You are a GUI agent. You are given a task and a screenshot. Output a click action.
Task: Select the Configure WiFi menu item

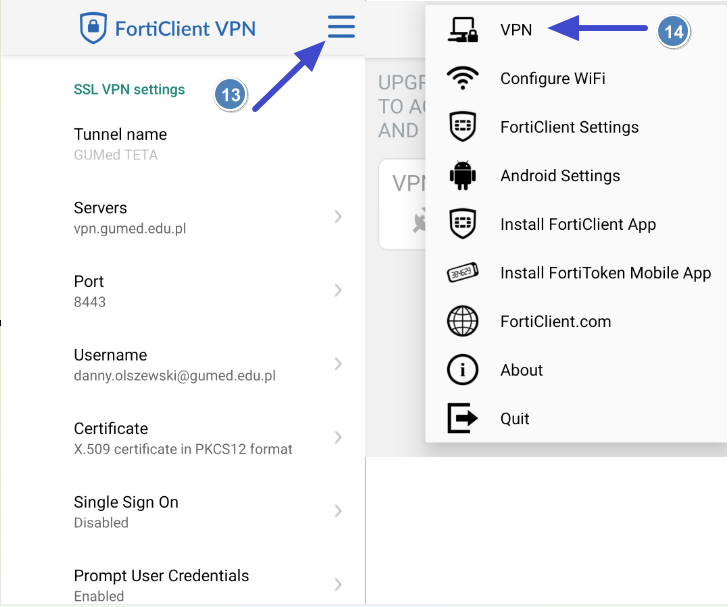pyautogui.click(x=576, y=78)
